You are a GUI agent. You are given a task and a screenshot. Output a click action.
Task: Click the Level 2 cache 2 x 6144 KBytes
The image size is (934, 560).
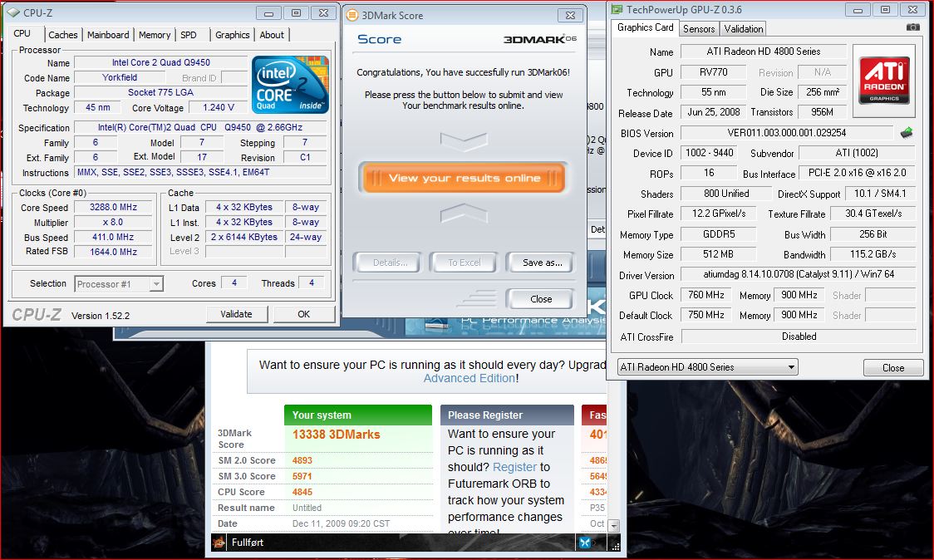coord(244,237)
